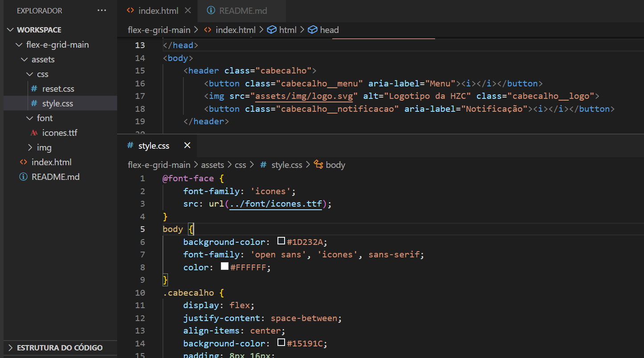Click style.css breadcrumb item
The width and height of the screenshot is (644, 358).
287,165
